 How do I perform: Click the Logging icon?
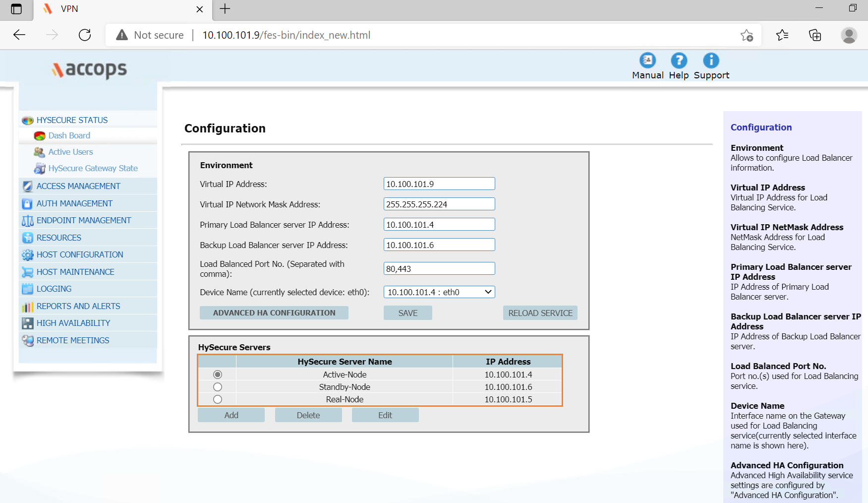[x=28, y=289]
